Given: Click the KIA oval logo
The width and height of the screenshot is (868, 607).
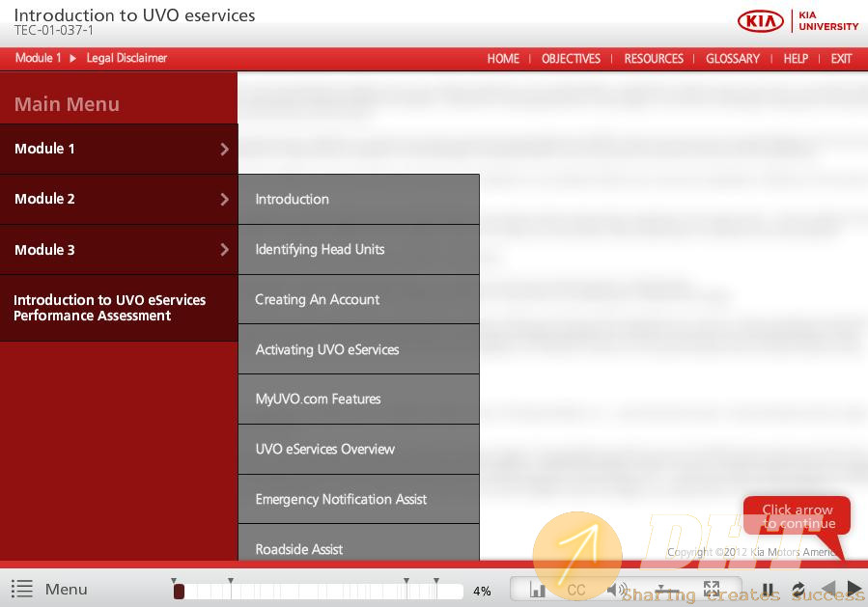Looking at the screenshot, I should (x=761, y=21).
